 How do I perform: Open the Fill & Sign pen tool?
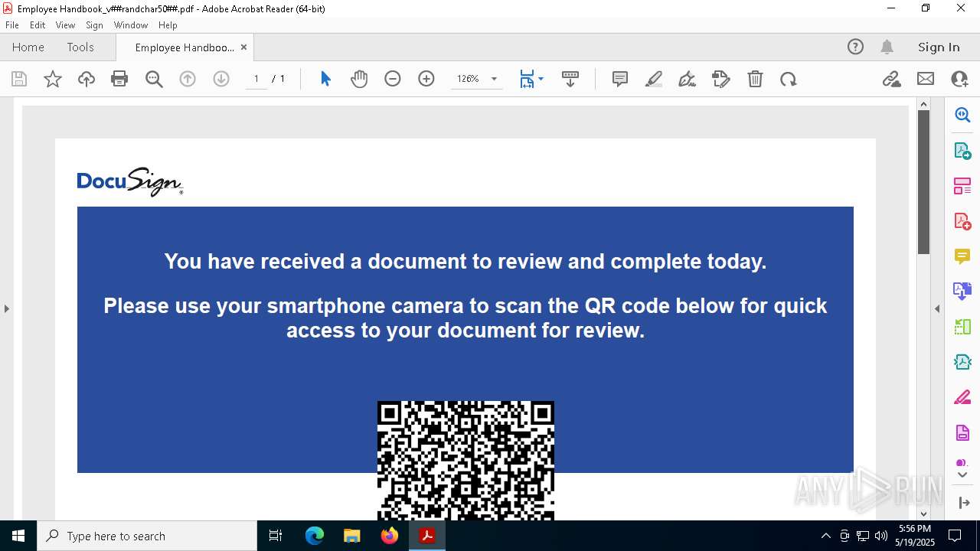(688, 79)
